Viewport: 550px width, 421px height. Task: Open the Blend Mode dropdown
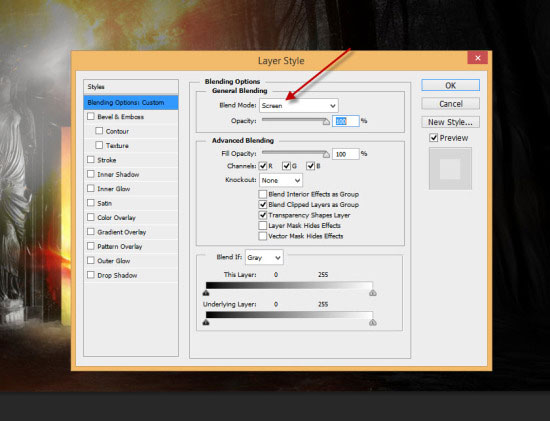click(x=299, y=105)
